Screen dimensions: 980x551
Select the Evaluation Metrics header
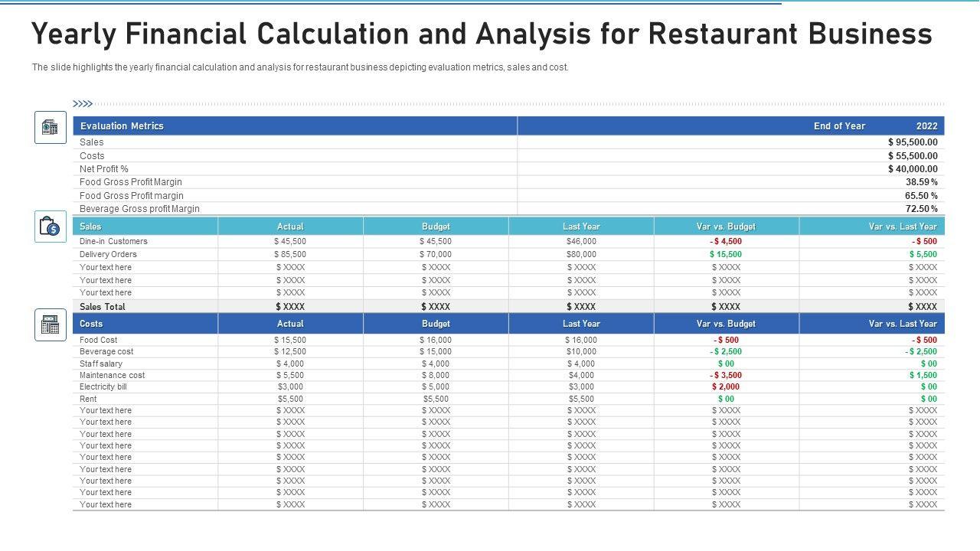click(x=122, y=126)
